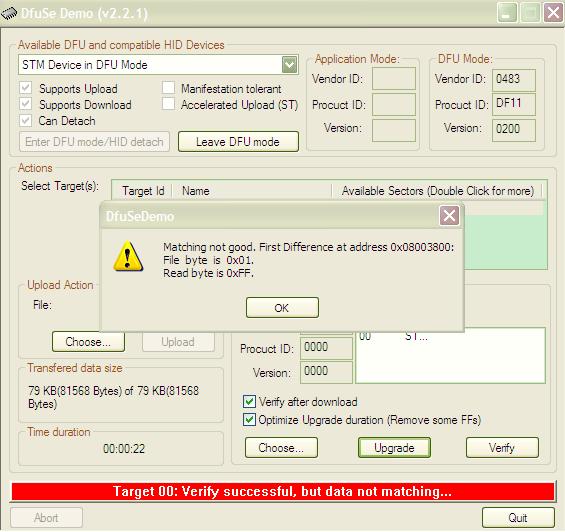Viewport: 565px width, 532px height.
Task: Click the red verify status bar
Action: pyautogui.click(x=282, y=491)
